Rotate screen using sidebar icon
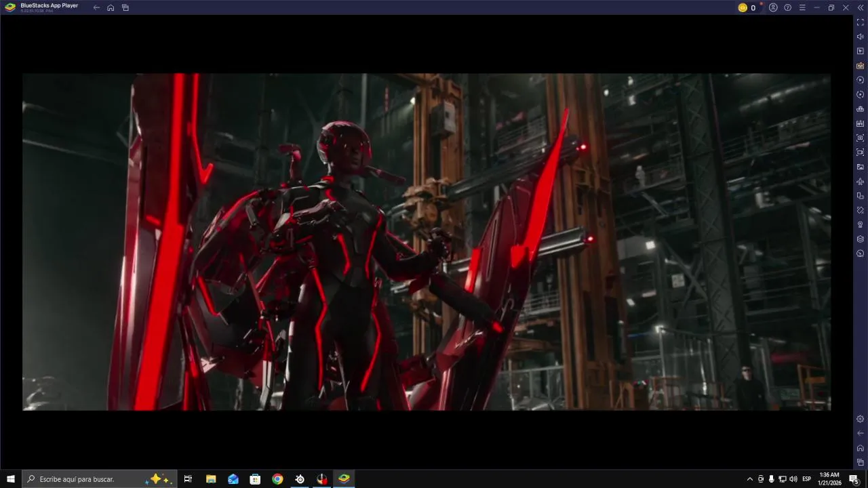This screenshot has width=868, height=488. (861, 210)
